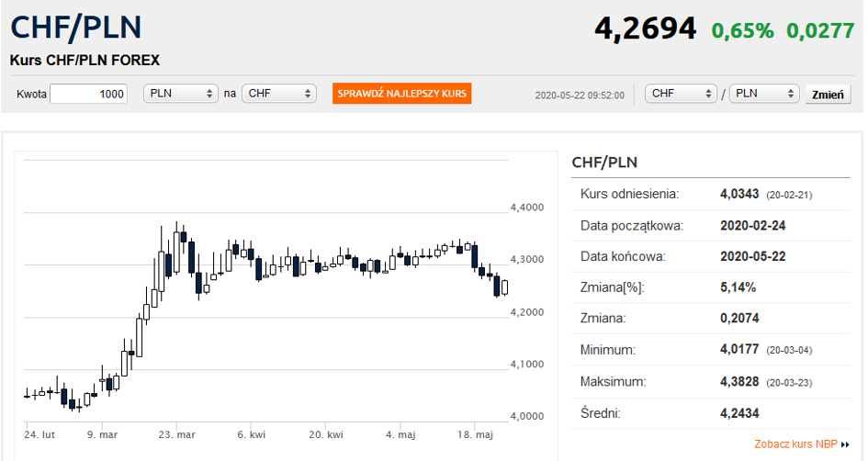Click the last candlestick on the chart
Image resolution: width=868 pixels, height=461 pixels.
504,287
